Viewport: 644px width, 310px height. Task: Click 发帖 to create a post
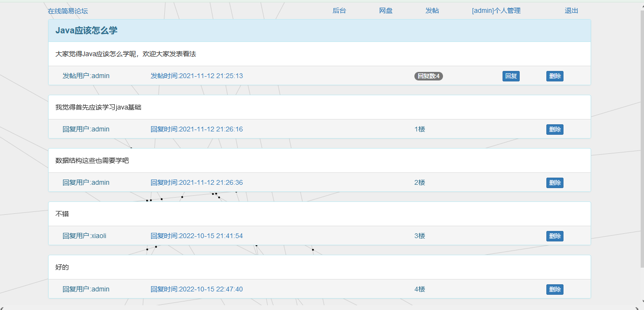(x=432, y=11)
